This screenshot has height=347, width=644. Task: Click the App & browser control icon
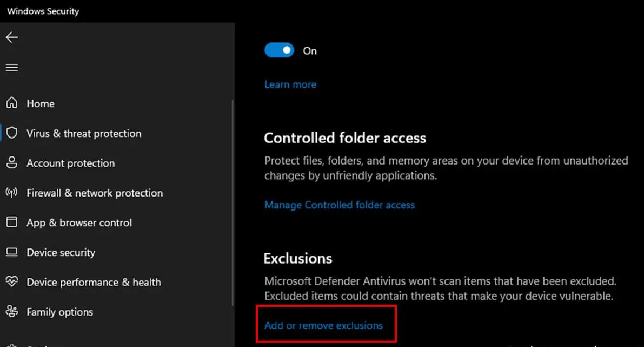11,222
